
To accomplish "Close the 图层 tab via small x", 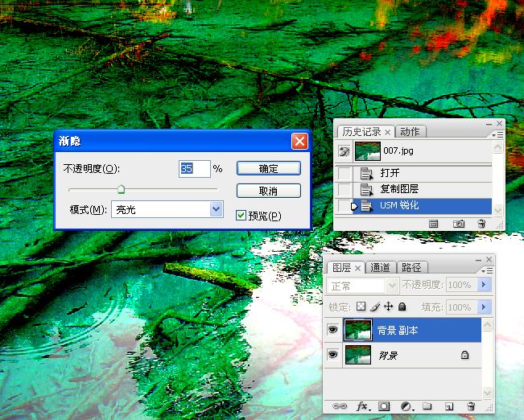I will (x=357, y=268).
